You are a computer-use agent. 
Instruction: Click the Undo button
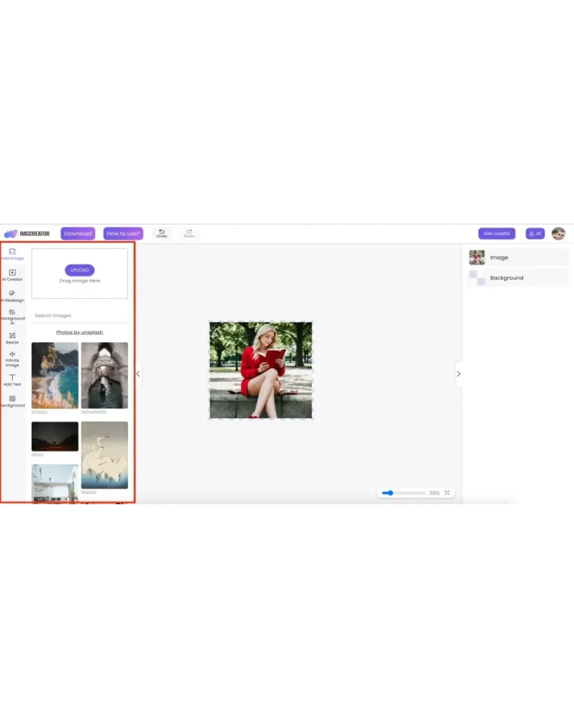coord(161,233)
